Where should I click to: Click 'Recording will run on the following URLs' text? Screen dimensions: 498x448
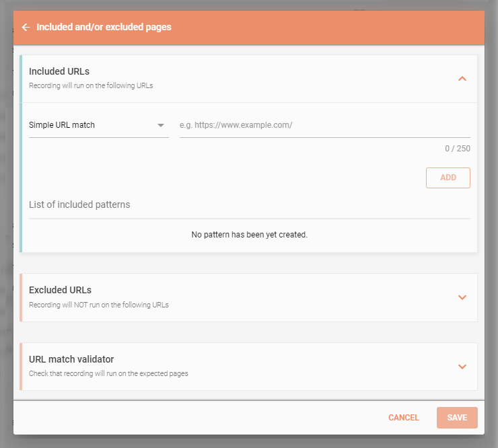click(x=91, y=85)
